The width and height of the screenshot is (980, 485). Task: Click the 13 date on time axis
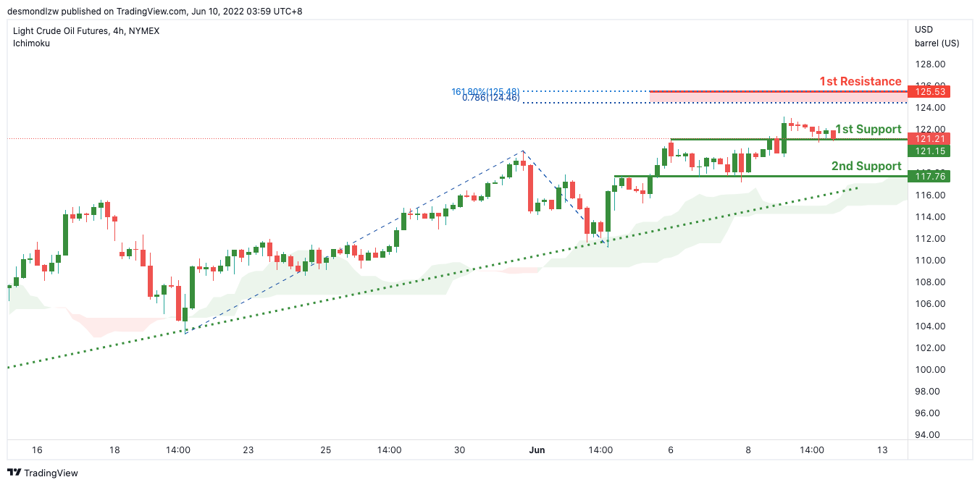(881, 450)
